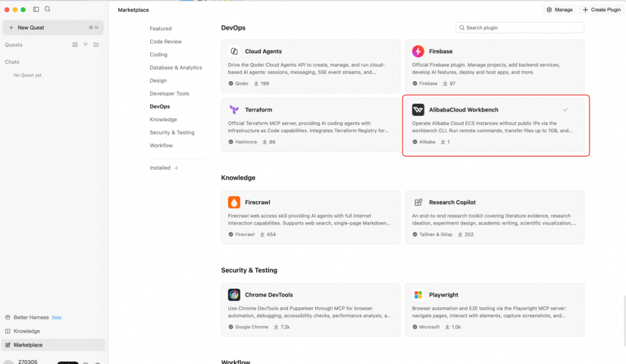Click verified badge next to Qoder

click(x=231, y=83)
